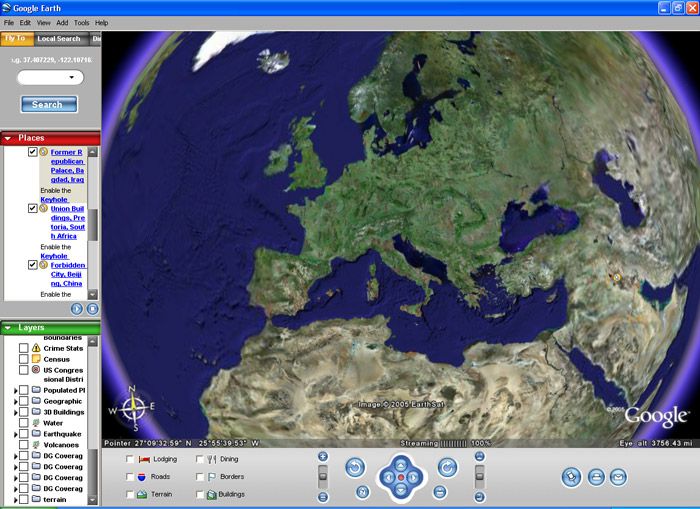Click the zoom slider handle
Screen dimensions: 700x509
323,476
